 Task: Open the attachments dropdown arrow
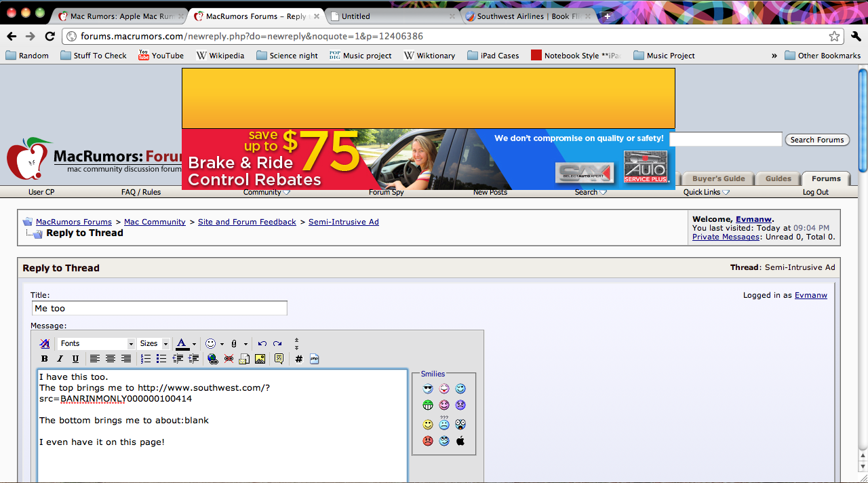click(245, 344)
